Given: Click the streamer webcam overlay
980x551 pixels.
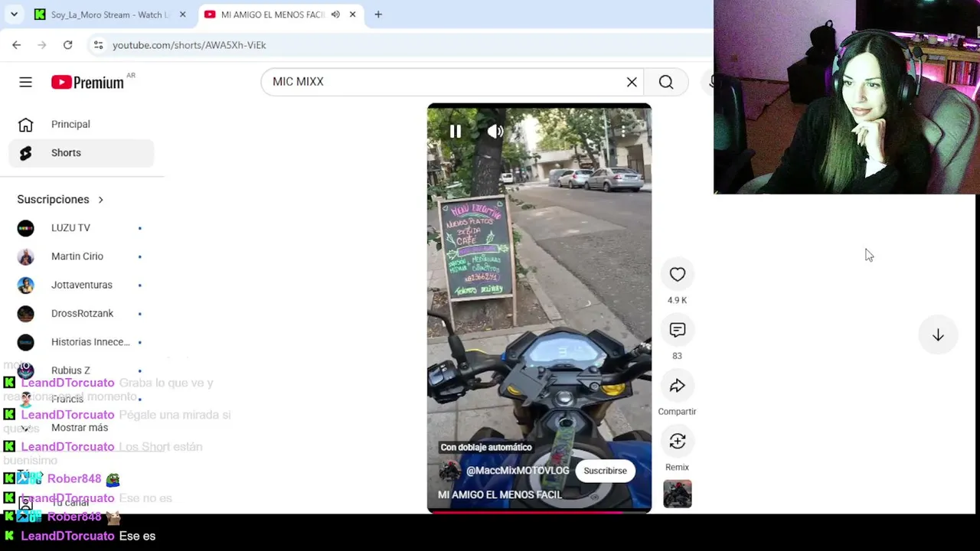Looking at the screenshot, I should click(847, 97).
